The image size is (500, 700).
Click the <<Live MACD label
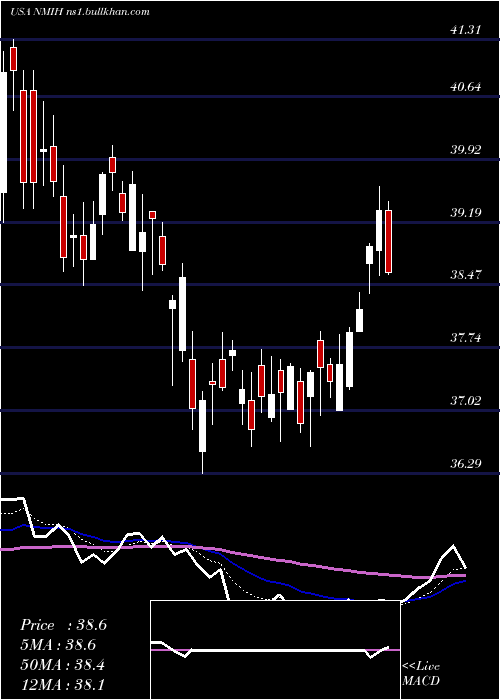point(421,674)
